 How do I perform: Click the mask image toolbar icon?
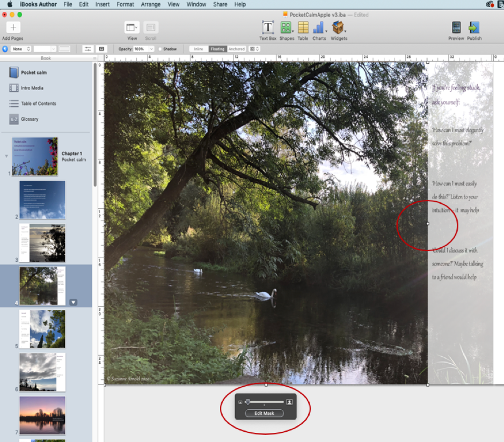(101, 49)
